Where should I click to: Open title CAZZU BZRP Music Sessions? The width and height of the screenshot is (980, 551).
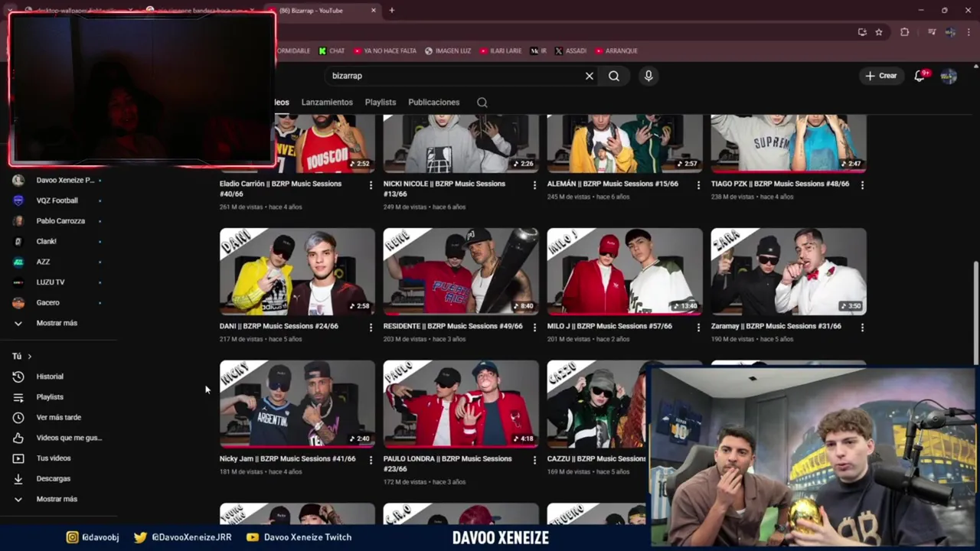(x=596, y=458)
